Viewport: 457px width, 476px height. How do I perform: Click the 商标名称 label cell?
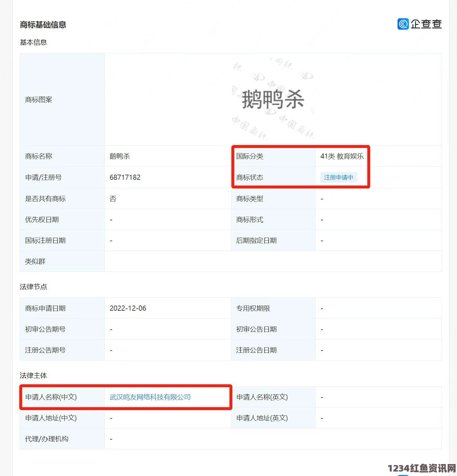pos(62,156)
